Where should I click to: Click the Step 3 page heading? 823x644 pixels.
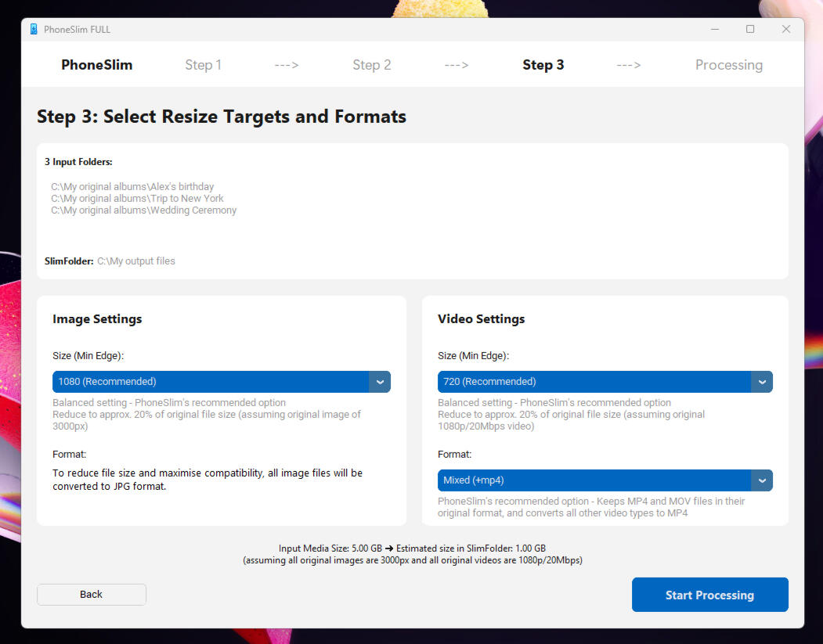pos(222,117)
